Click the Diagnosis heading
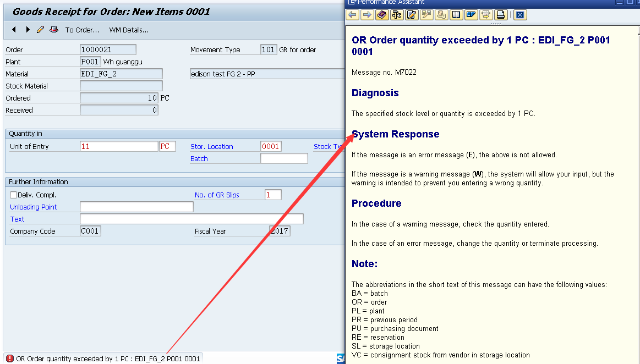640x364 pixels. coord(375,93)
